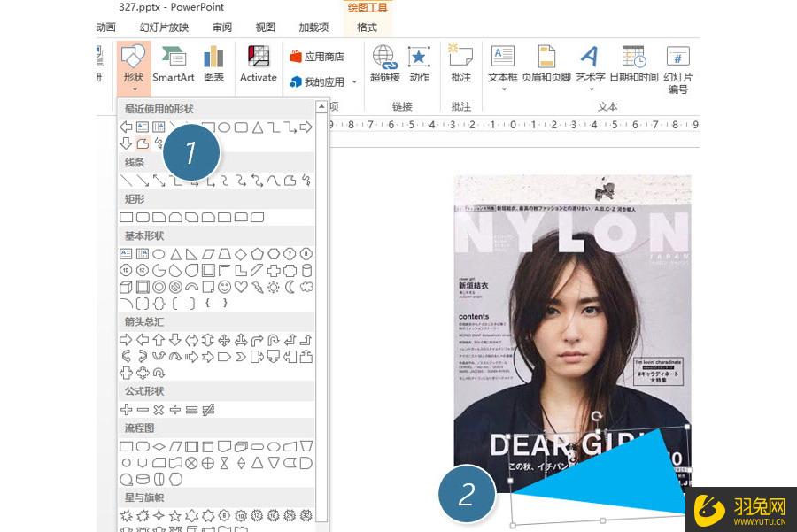Pick the right arrow in 箭头总汇
Image resolution: width=797 pixels, height=532 pixels.
(x=126, y=340)
